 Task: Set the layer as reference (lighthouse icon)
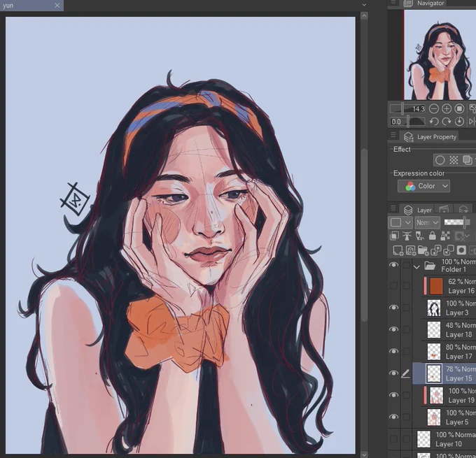[407, 236]
